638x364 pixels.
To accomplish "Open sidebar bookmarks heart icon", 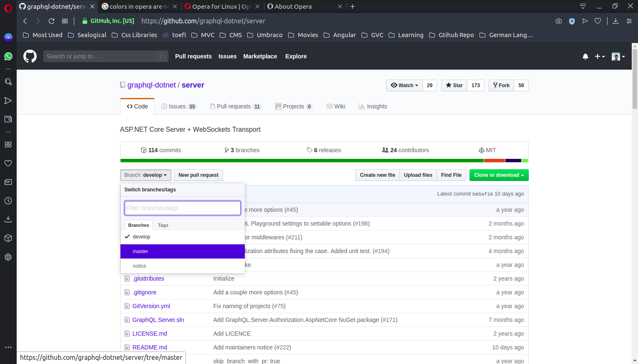I will pyautogui.click(x=8, y=163).
